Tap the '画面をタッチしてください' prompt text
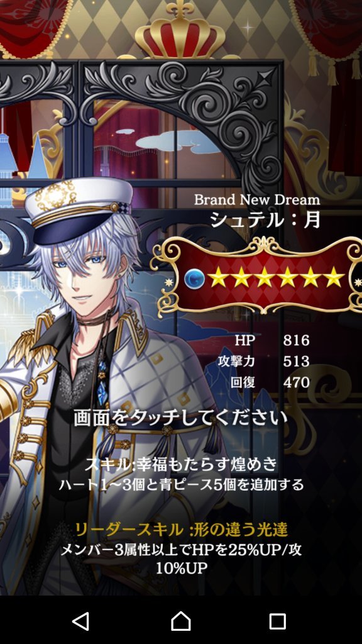The height and width of the screenshot is (644, 362). (x=181, y=418)
